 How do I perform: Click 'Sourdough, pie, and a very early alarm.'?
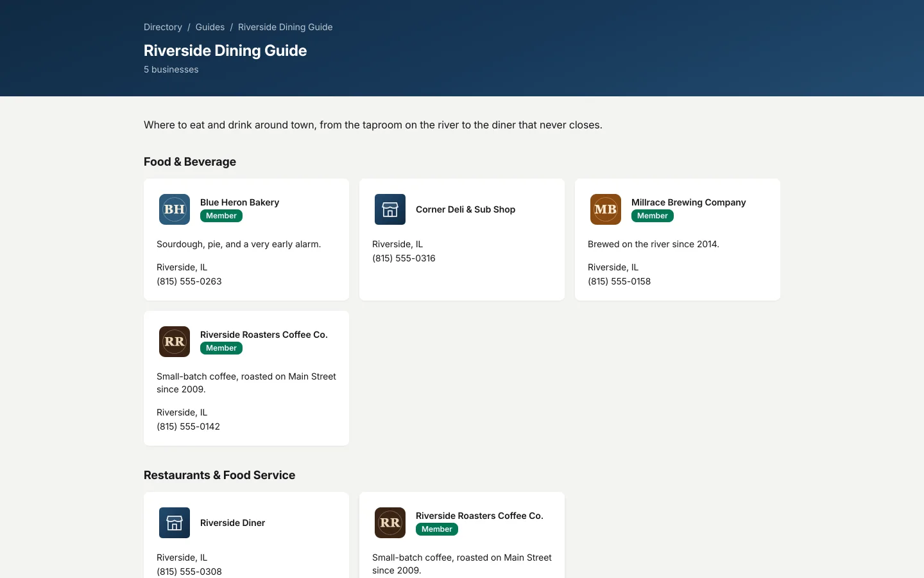(239, 244)
